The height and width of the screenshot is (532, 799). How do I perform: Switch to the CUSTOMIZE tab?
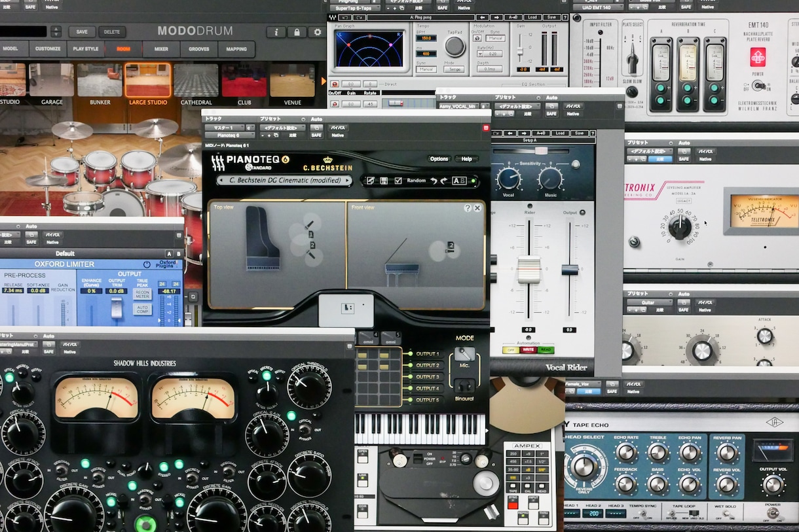click(x=48, y=49)
